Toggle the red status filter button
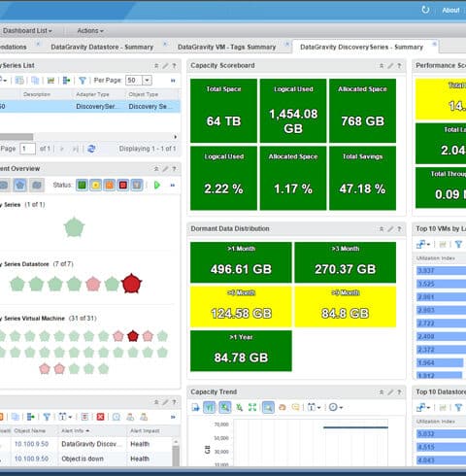 pyautogui.click(x=123, y=186)
